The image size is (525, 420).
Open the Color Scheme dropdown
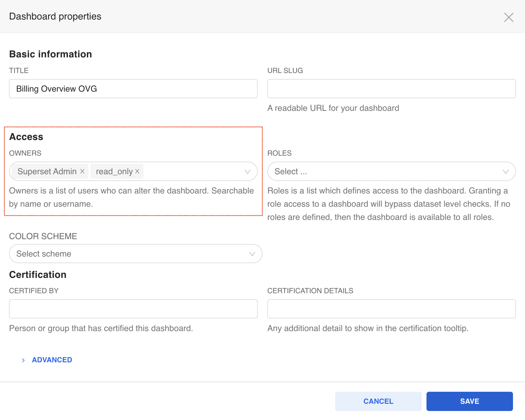pyautogui.click(x=120, y=254)
